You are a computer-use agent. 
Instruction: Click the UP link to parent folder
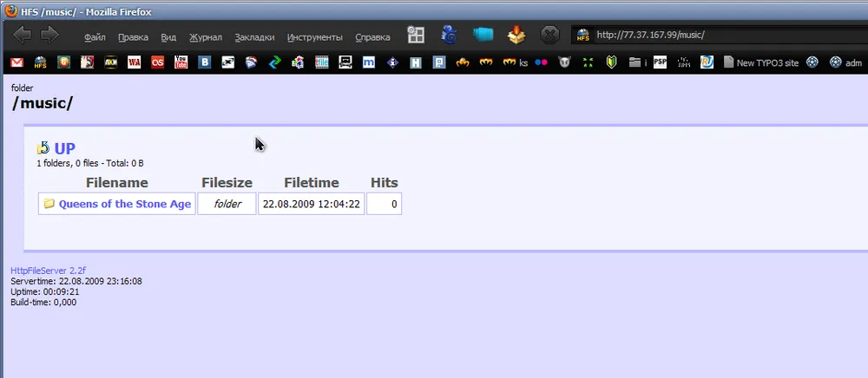tap(64, 148)
